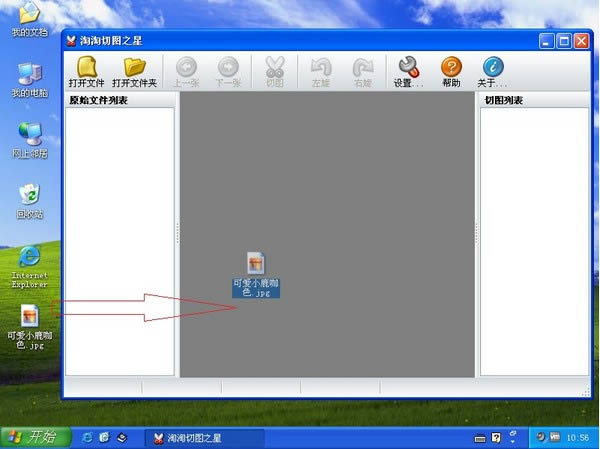This screenshot has height=449, width=600.
Task: Click the left panel splitter grip
Action: [x=177, y=233]
